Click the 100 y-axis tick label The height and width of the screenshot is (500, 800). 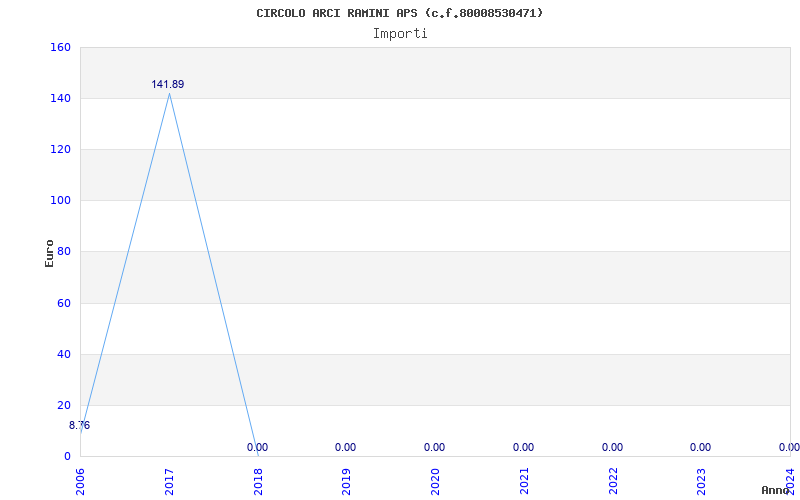(60, 201)
